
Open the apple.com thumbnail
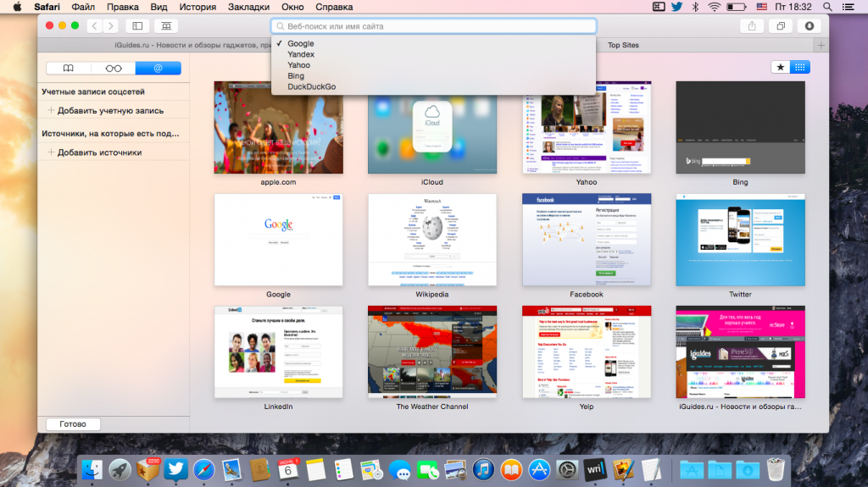[278, 127]
